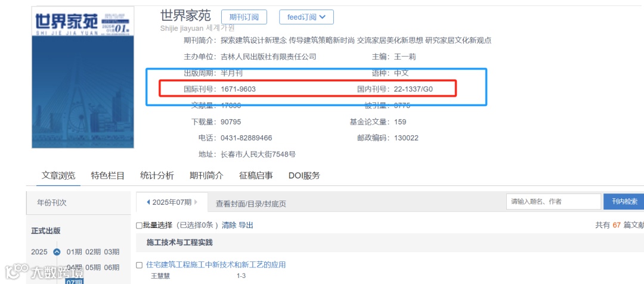Select issue 06期 of 2025
644x284 pixels.
[x=112, y=267]
